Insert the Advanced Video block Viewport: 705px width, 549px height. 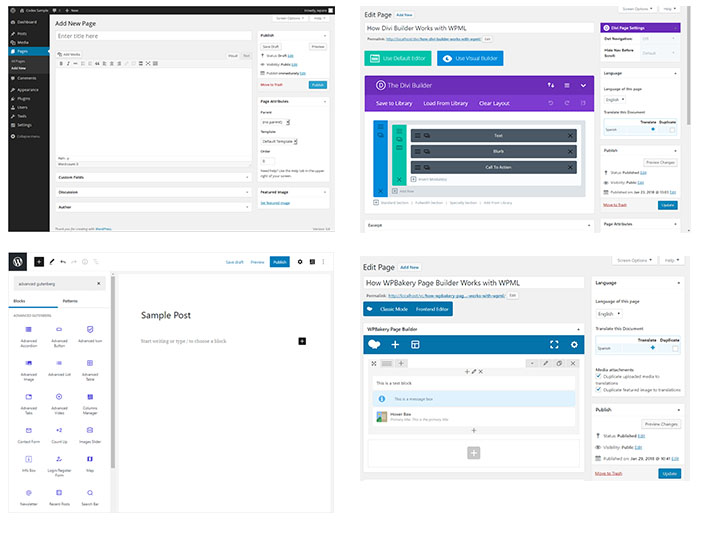(x=59, y=404)
